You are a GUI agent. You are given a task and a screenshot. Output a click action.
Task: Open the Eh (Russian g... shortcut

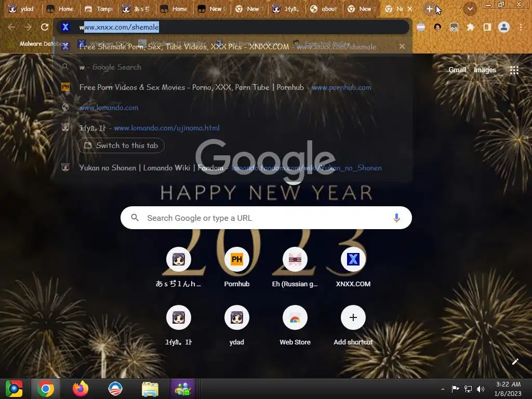(x=295, y=268)
